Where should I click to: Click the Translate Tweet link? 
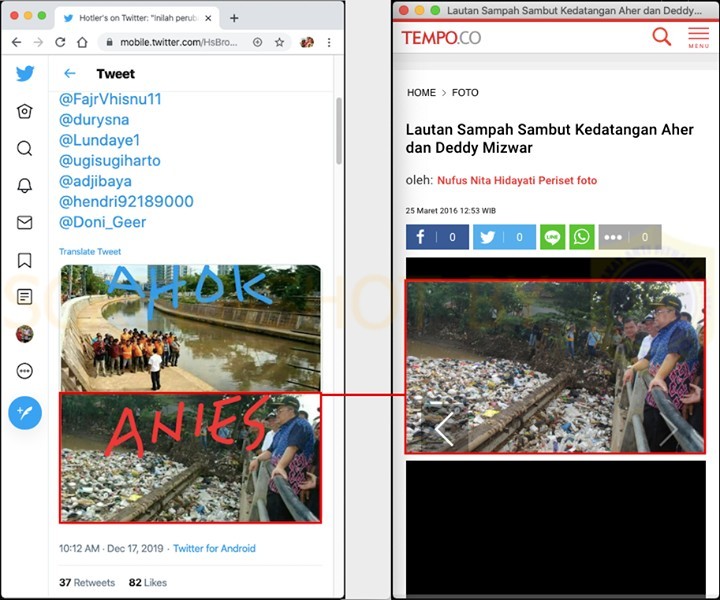pos(90,252)
